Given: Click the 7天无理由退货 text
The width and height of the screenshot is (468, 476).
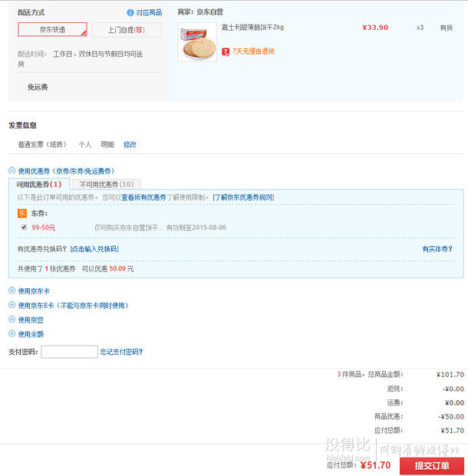Looking at the screenshot, I should click(253, 51).
